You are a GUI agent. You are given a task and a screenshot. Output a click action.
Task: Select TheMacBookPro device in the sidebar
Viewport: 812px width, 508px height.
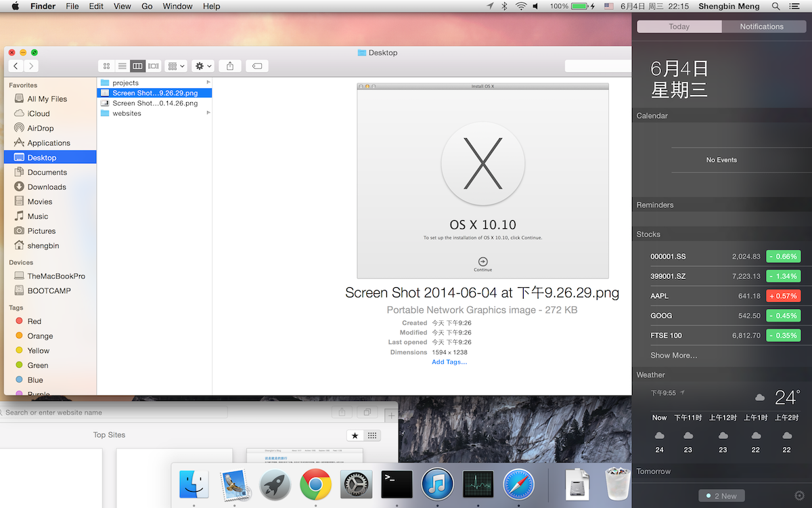pyautogui.click(x=50, y=276)
